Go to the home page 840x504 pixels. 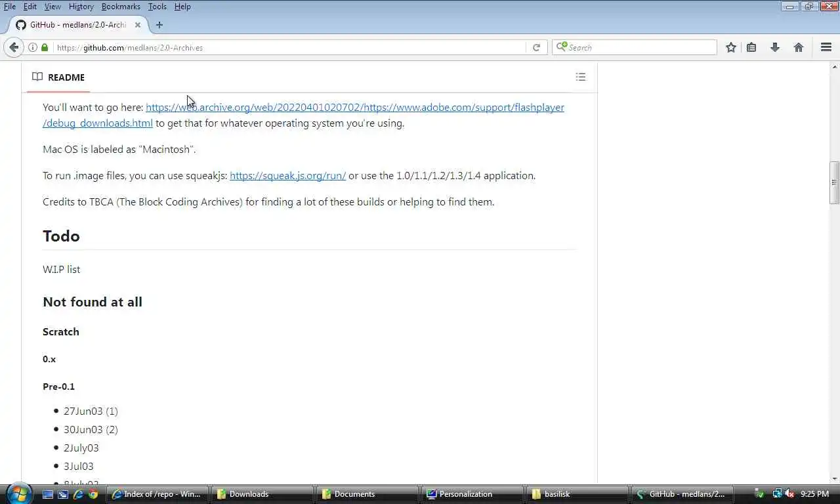click(799, 47)
